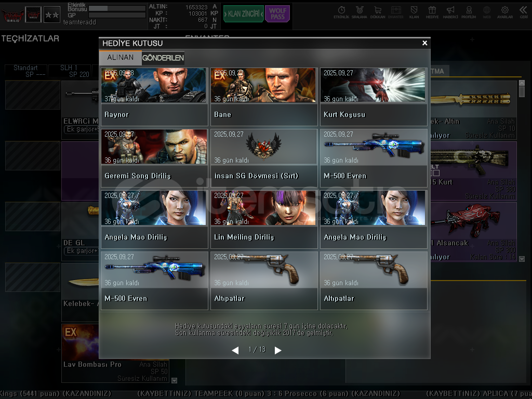The image size is (532, 399).
Task: Click the inventory scrollbar up arrow
Action: tap(522, 83)
